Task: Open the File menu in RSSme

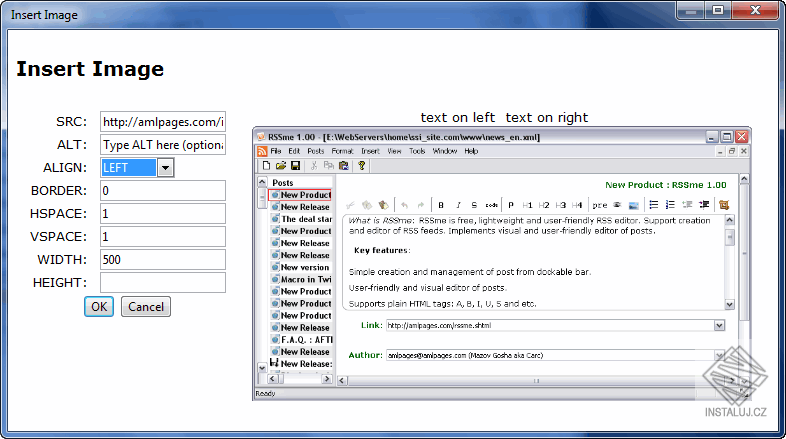Action: 276,151
